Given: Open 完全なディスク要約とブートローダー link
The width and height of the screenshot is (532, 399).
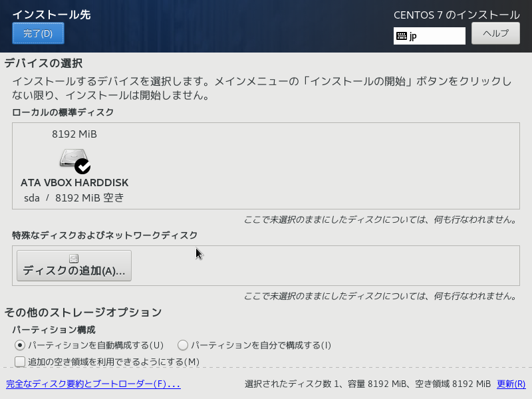Looking at the screenshot, I should tap(93, 384).
